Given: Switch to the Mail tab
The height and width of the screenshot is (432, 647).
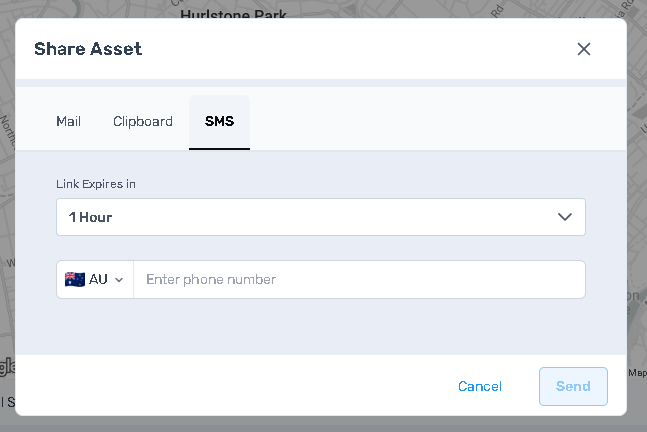Looking at the screenshot, I should pyautogui.click(x=68, y=122).
